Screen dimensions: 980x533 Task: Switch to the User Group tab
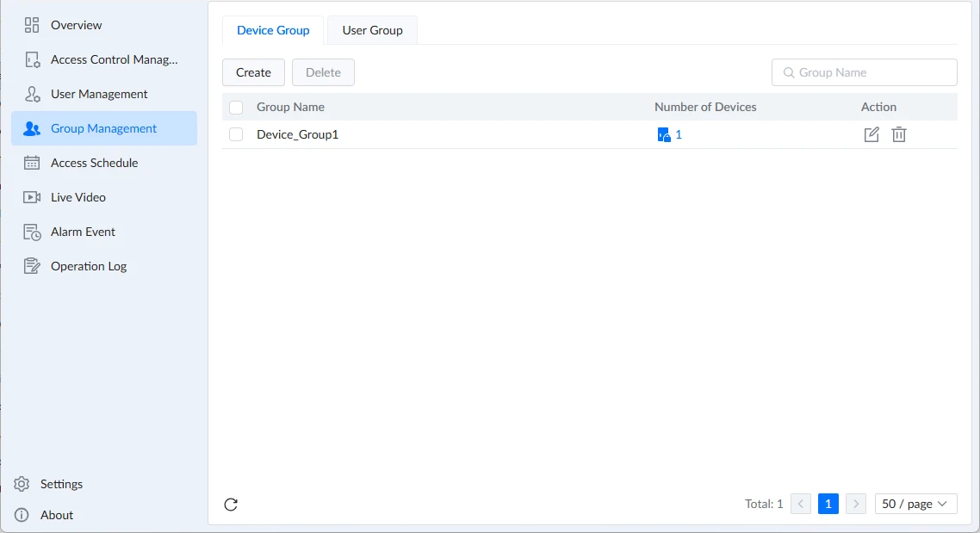tap(372, 30)
